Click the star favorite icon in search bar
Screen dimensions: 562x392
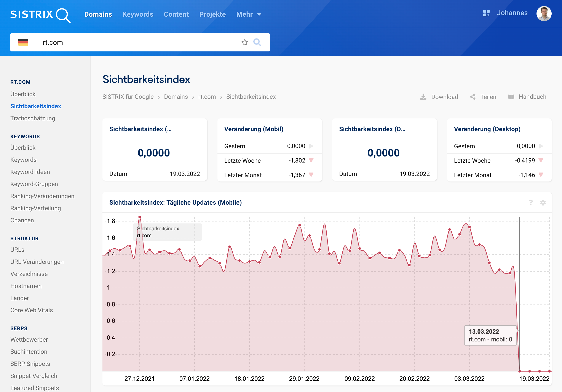point(244,42)
